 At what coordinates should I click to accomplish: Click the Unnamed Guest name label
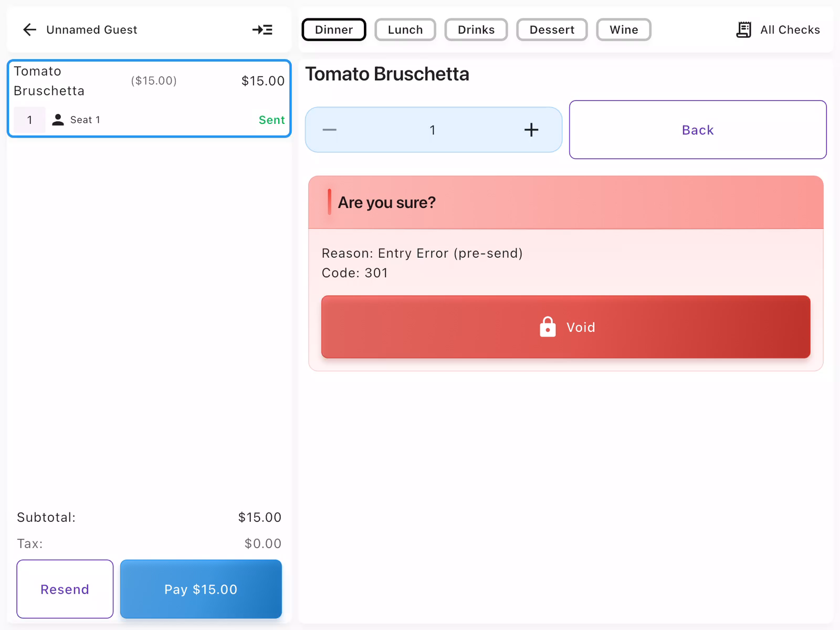click(x=92, y=30)
